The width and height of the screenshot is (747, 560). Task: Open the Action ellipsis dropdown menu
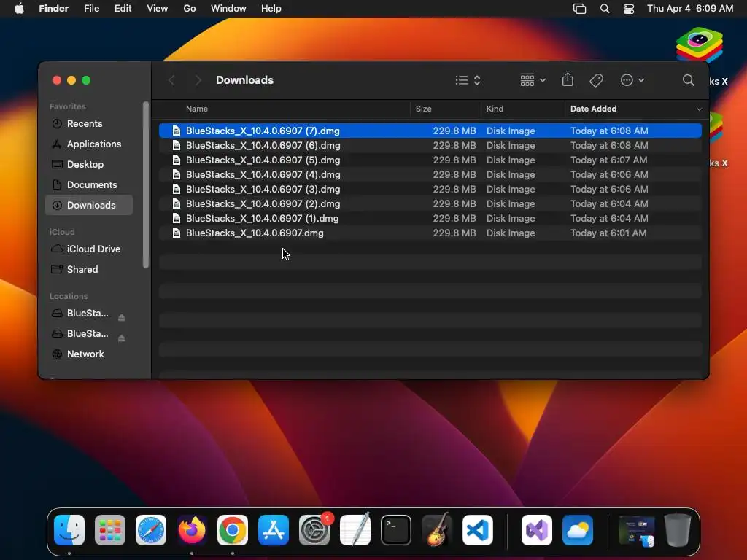pos(632,80)
